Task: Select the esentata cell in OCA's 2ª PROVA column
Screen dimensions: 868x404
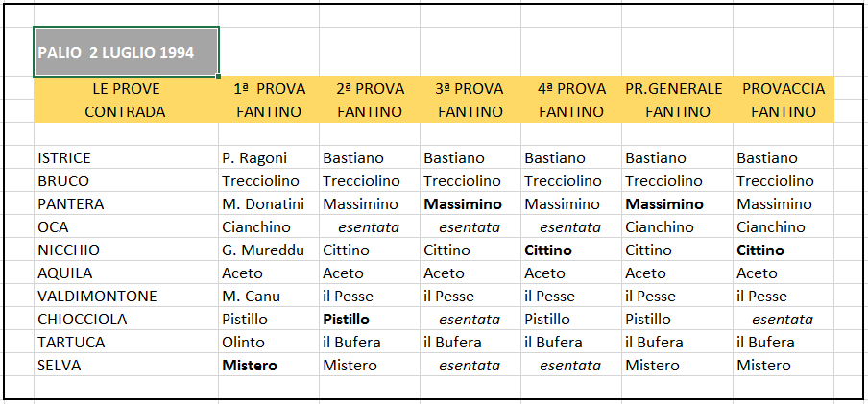Action: point(370,226)
